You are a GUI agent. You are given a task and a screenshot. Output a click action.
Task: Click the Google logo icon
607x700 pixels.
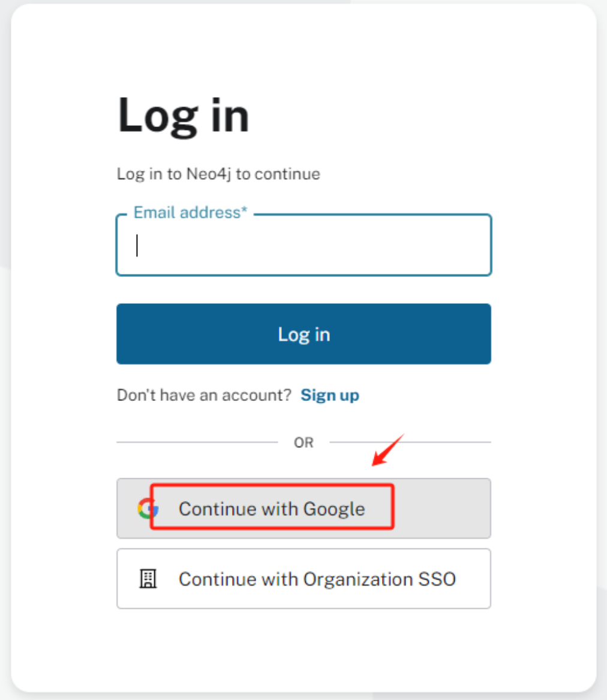pyautogui.click(x=147, y=509)
